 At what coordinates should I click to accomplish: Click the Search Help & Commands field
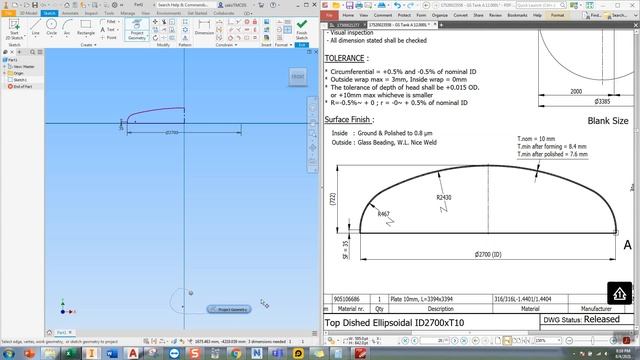coord(184,5)
